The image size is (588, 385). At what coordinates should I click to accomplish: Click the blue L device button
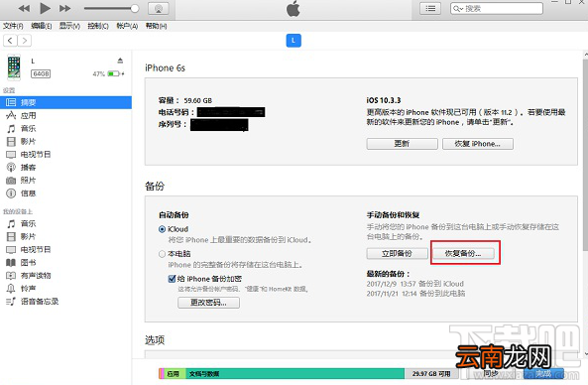click(294, 41)
